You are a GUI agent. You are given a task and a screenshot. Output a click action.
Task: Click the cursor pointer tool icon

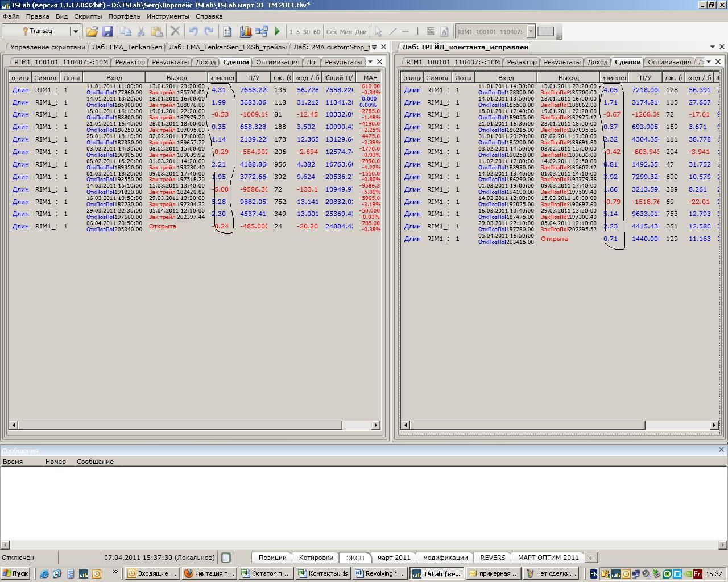tap(378, 32)
